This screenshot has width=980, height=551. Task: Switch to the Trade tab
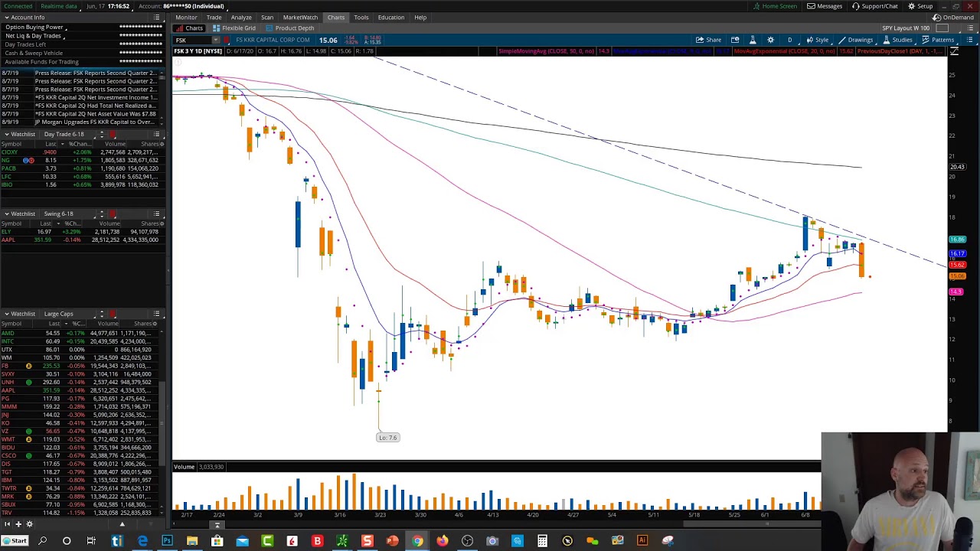[214, 17]
